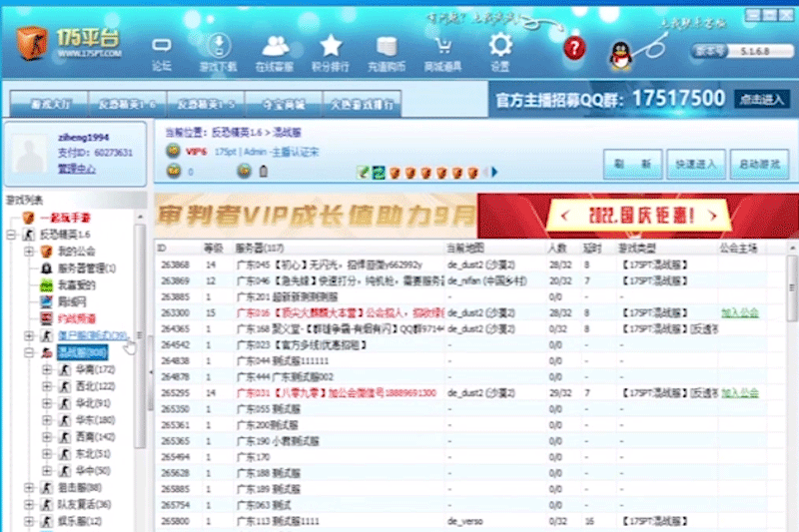Click the 我的公会 shield icon
This screenshot has height=532, width=799.
pos(46,252)
